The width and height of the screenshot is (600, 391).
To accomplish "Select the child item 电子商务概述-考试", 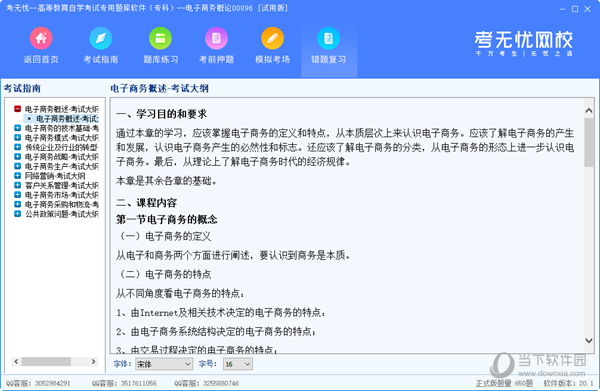I will (x=67, y=119).
